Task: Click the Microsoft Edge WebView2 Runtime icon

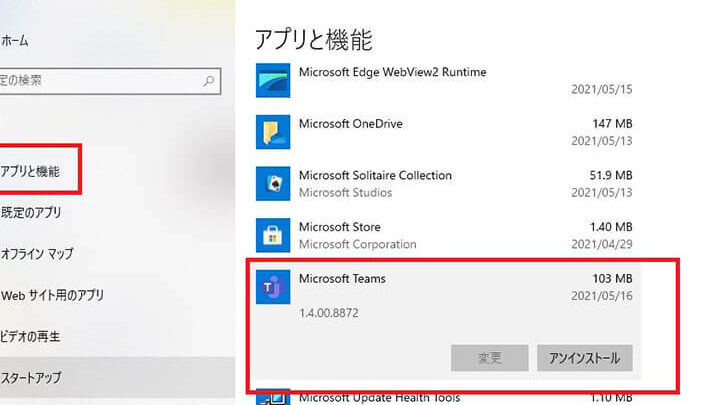Action: pyautogui.click(x=272, y=79)
